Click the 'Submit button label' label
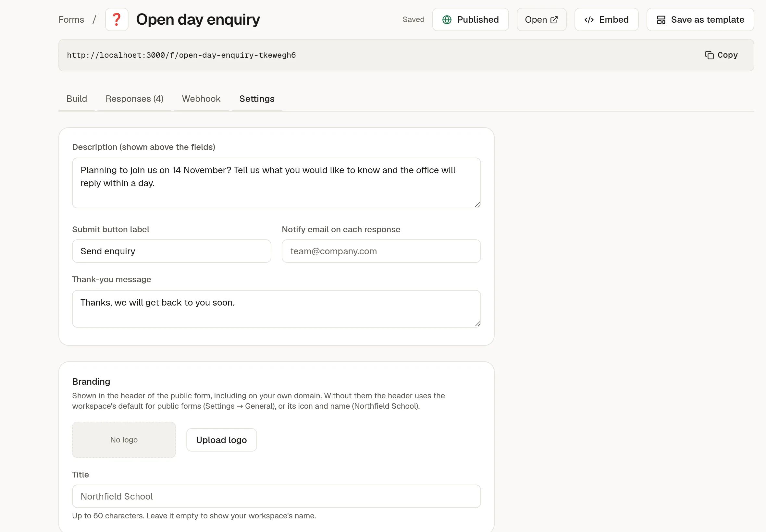This screenshot has height=532, width=766. [111, 229]
